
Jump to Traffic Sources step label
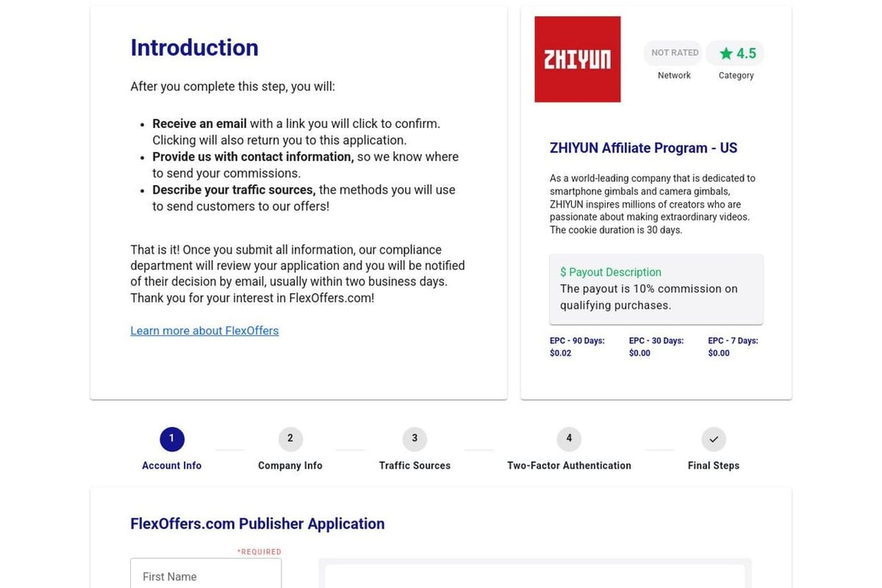tap(414, 465)
